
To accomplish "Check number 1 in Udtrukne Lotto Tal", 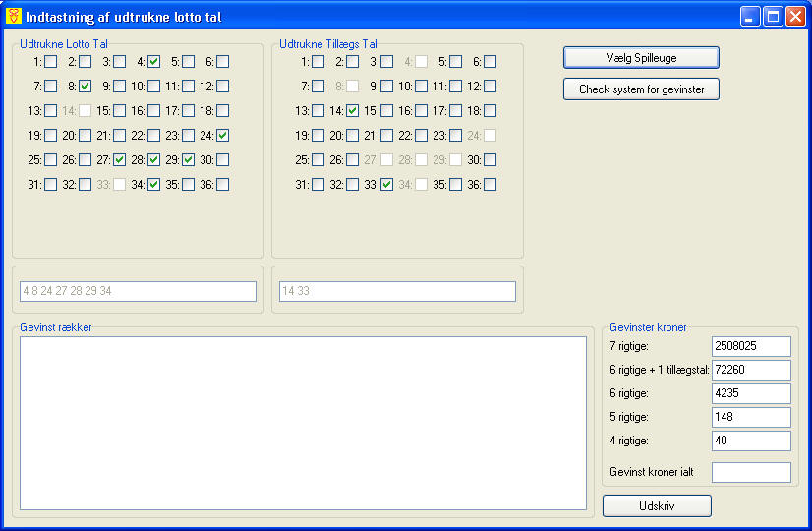I will click(50, 61).
